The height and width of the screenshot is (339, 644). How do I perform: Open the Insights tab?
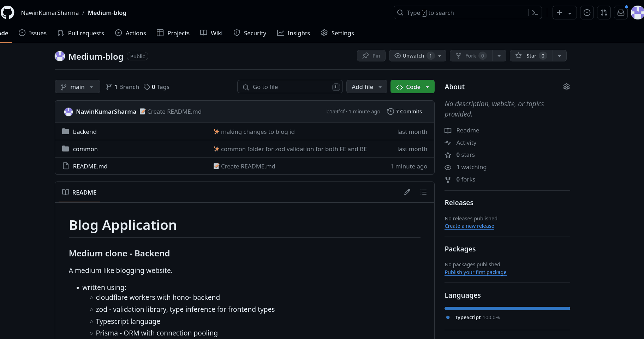coord(293,33)
